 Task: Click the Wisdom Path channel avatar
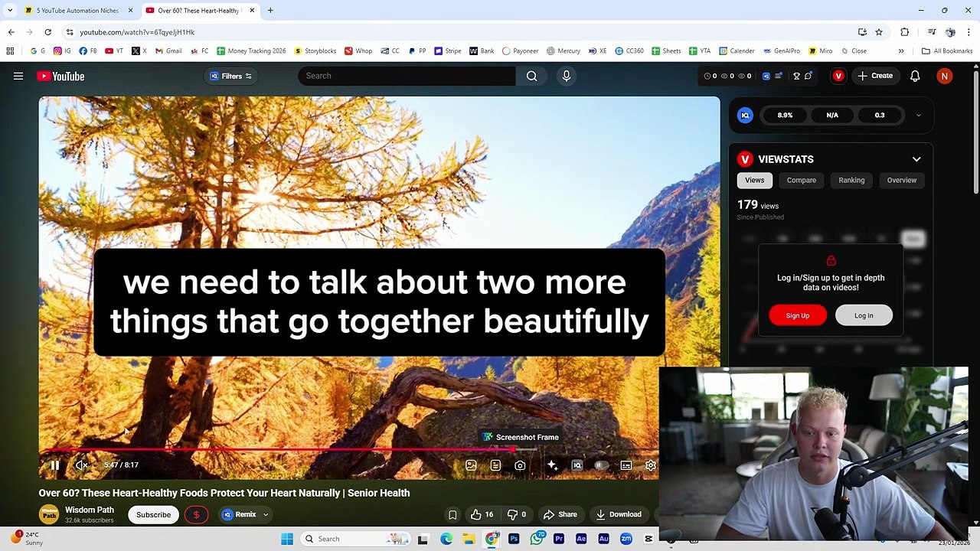(49, 514)
